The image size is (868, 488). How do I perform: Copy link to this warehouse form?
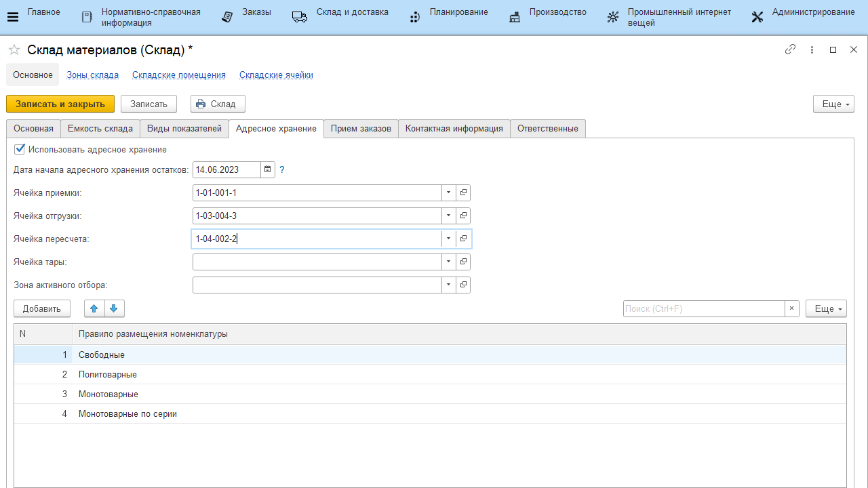pos(790,49)
